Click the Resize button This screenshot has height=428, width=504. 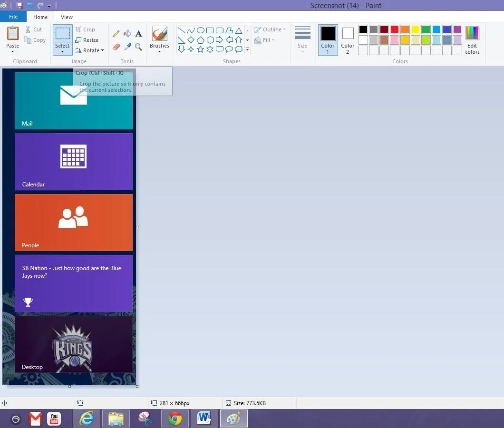pos(87,40)
